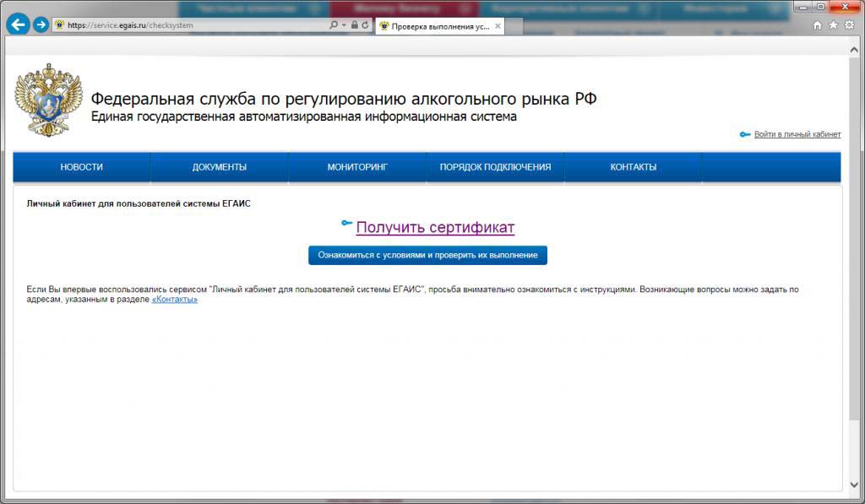Image resolution: width=865 pixels, height=504 pixels.
Task: Click the «Контакты» link in the paragraph
Action: (x=175, y=300)
